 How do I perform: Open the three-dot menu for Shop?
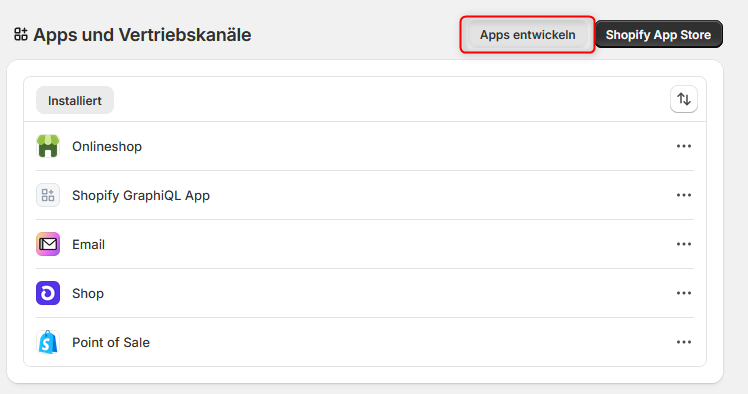coord(684,293)
